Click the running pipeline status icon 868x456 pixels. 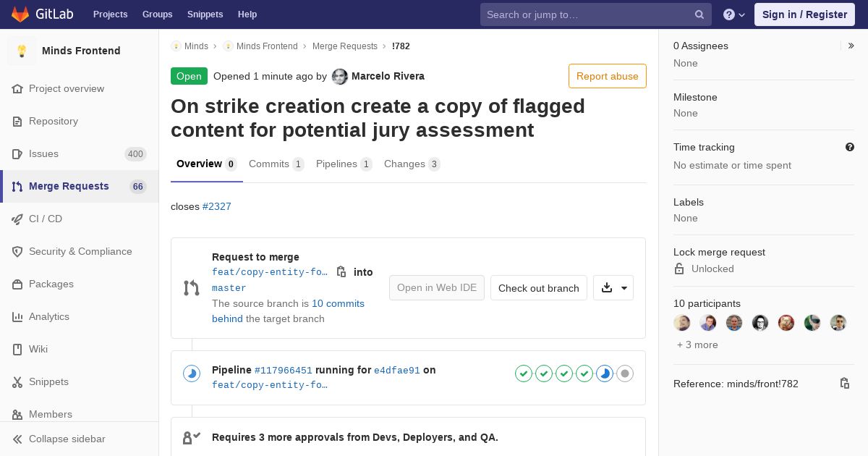click(192, 373)
